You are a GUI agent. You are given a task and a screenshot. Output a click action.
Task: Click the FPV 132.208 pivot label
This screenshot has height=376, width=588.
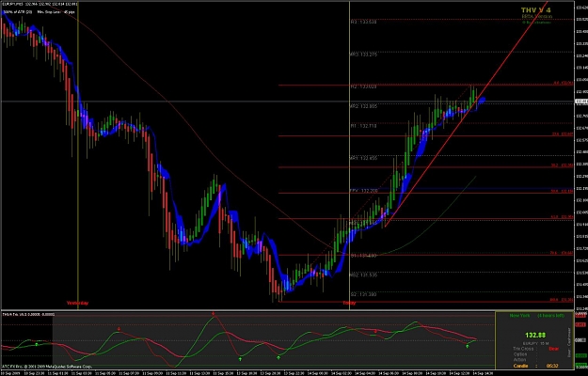point(363,191)
